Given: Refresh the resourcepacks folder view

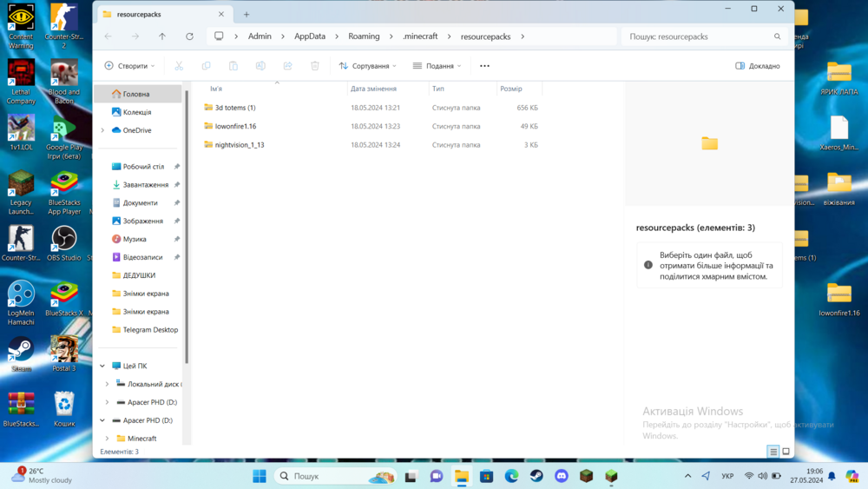Looking at the screenshot, I should [189, 36].
